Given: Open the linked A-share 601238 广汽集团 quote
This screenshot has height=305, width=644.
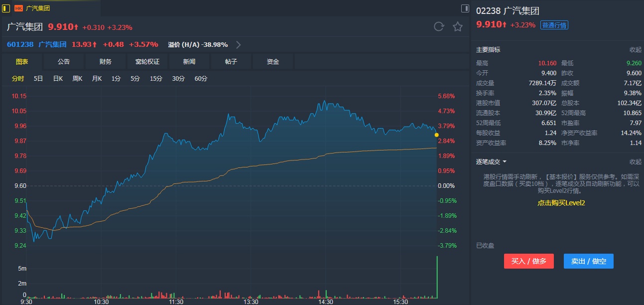Looking at the screenshot, I should (37, 44).
